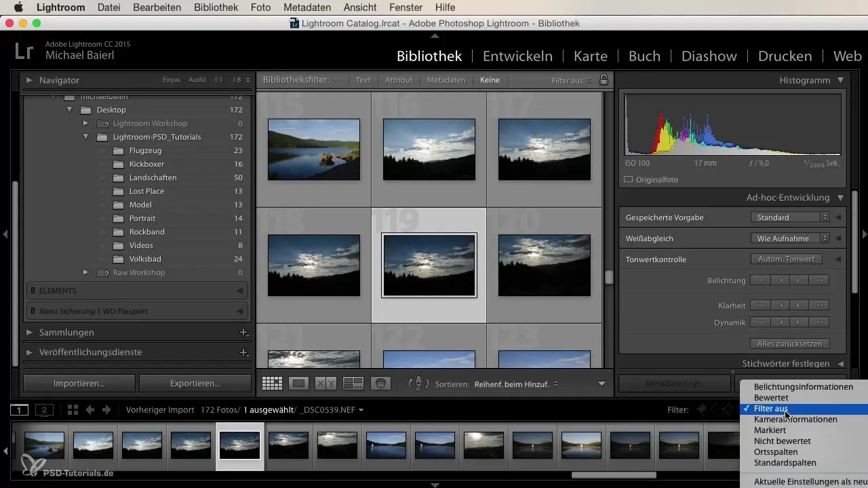Viewport: 868px width, 488px height.
Task: Expand Tonwertkontrolle section triangle
Action: [x=837, y=260]
